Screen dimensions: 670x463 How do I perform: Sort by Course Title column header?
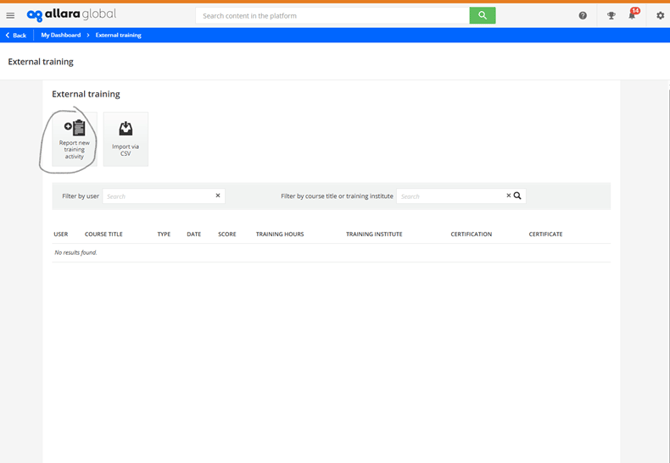click(104, 234)
